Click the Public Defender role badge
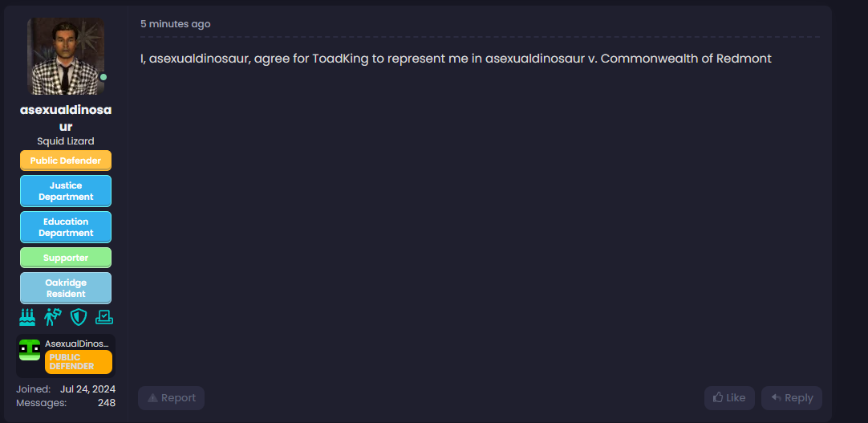The width and height of the screenshot is (868, 423). point(66,161)
